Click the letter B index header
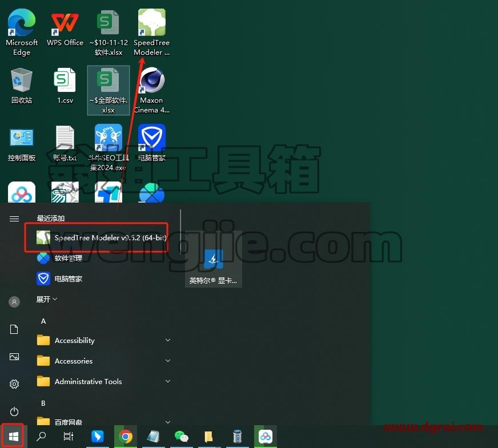Image resolution: width=498 pixels, height=448 pixels. pyautogui.click(x=43, y=403)
